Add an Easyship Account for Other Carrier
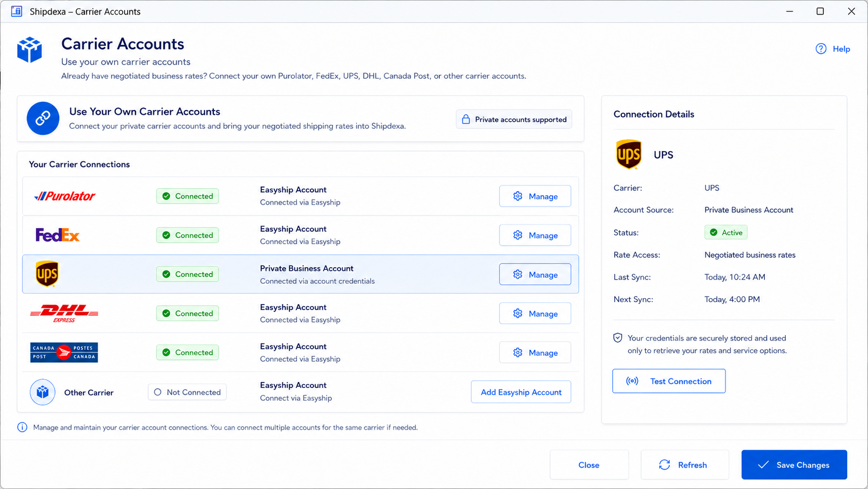 click(521, 392)
